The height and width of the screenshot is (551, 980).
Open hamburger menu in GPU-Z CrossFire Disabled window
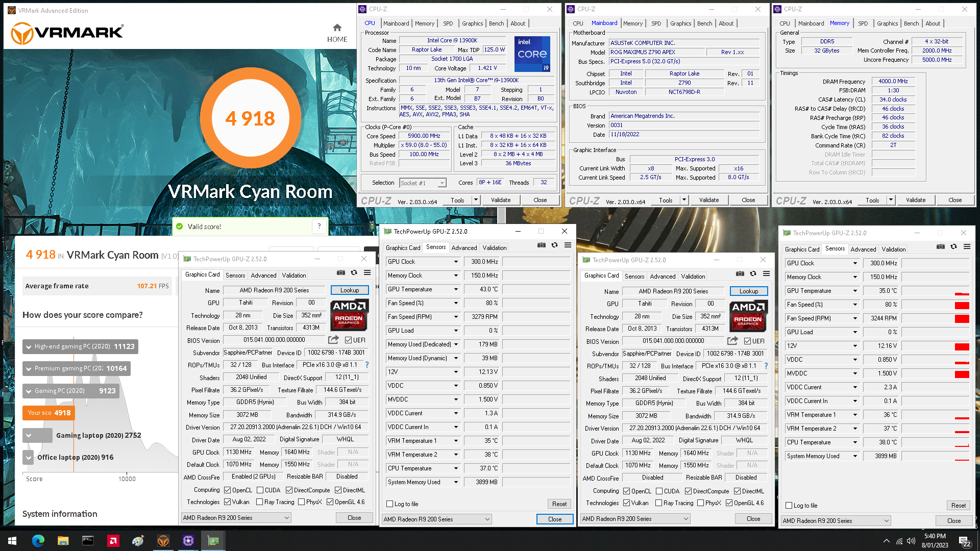pyautogui.click(x=766, y=273)
